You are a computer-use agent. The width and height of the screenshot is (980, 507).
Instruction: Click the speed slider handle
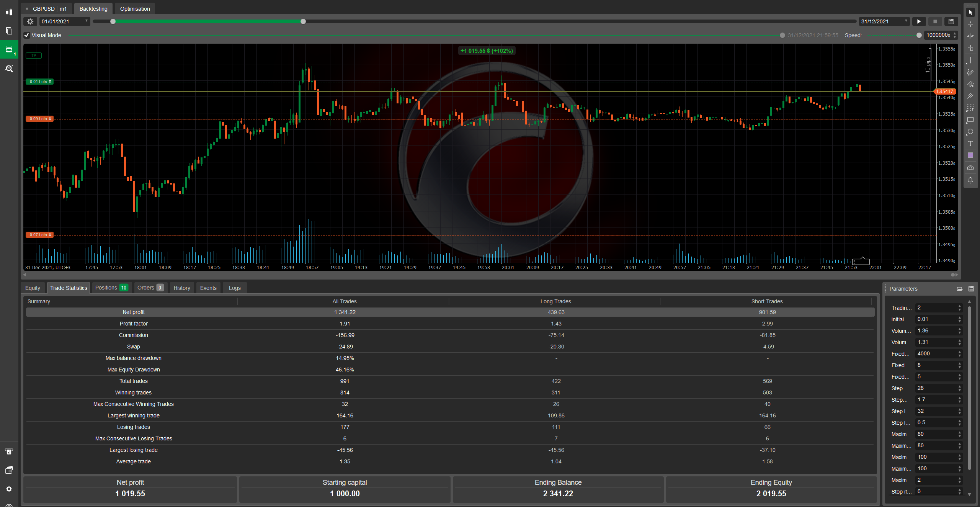point(919,35)
